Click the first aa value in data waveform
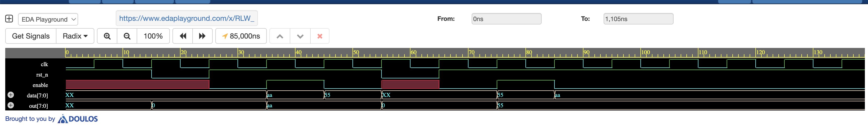The height and width of the screenshot is (137, 868). tap(270, 95)
